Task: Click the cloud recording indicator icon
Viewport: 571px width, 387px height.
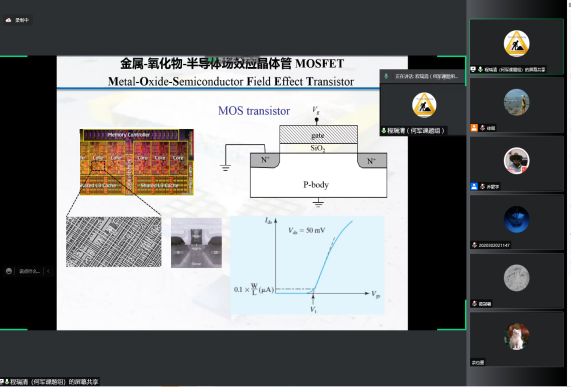Action: tap(8, 20)
